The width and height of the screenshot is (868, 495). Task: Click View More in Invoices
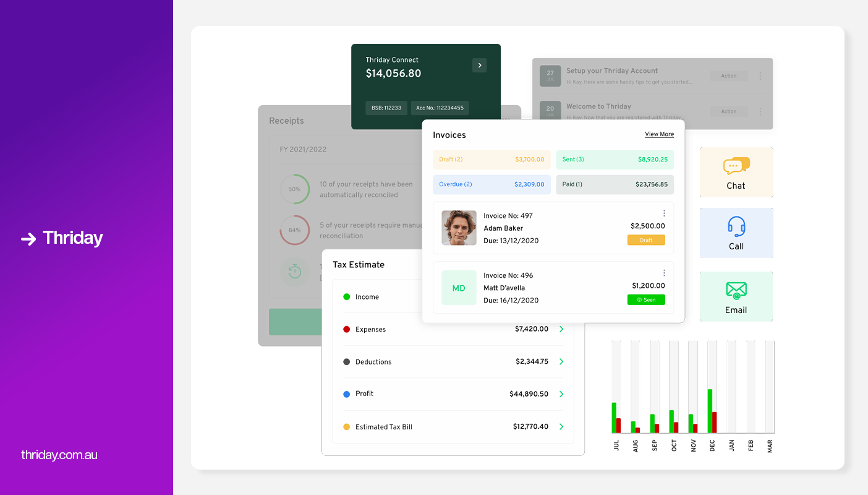(x=660, y=134)
